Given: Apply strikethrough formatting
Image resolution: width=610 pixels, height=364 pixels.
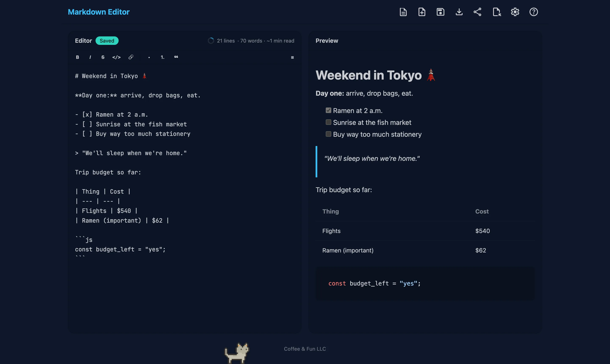Looking at the screenshot, I should click(x=103, y=57).
